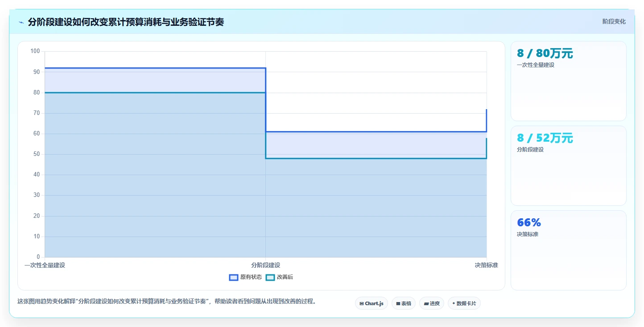Image resolution: width=644 pixels, height=327 pixels.
Task: Select the 数据卡片 tag
Action: [464, 303]
